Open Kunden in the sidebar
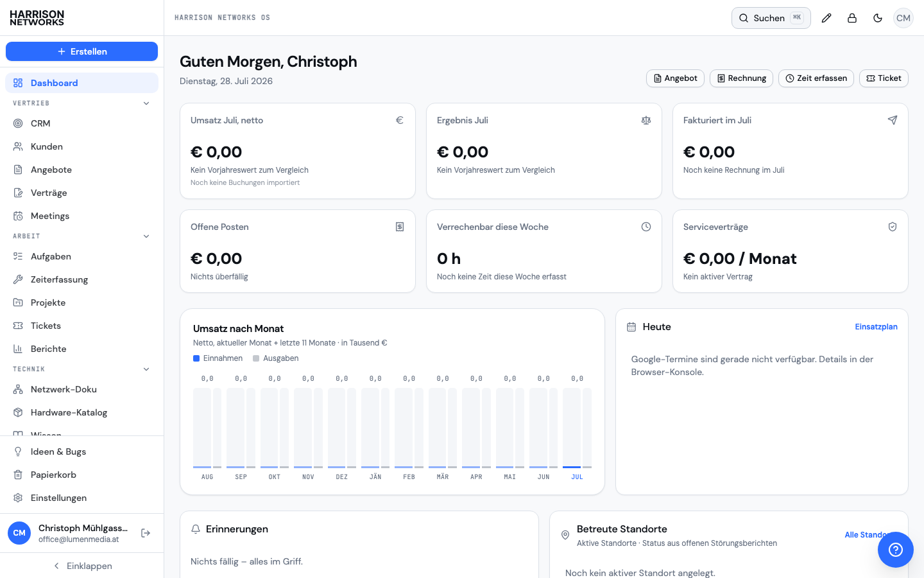This screenshot has height=578, width=924. click(81, 146)
